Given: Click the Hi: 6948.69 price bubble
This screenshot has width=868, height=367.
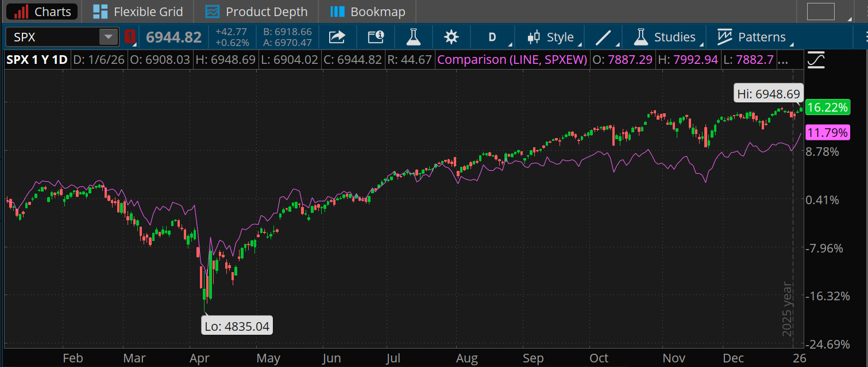Looking at the screenshot, I should coord(768,93).
